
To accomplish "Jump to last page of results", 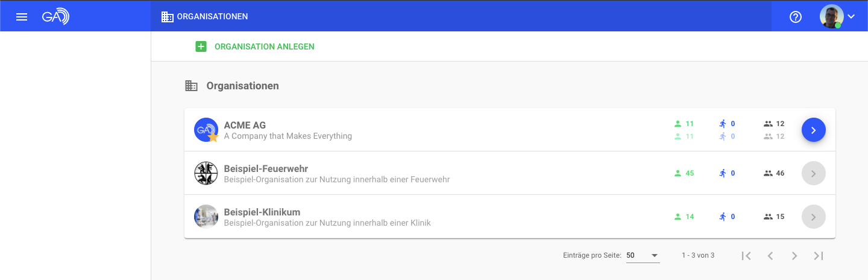I will click(x=819, y=256).
